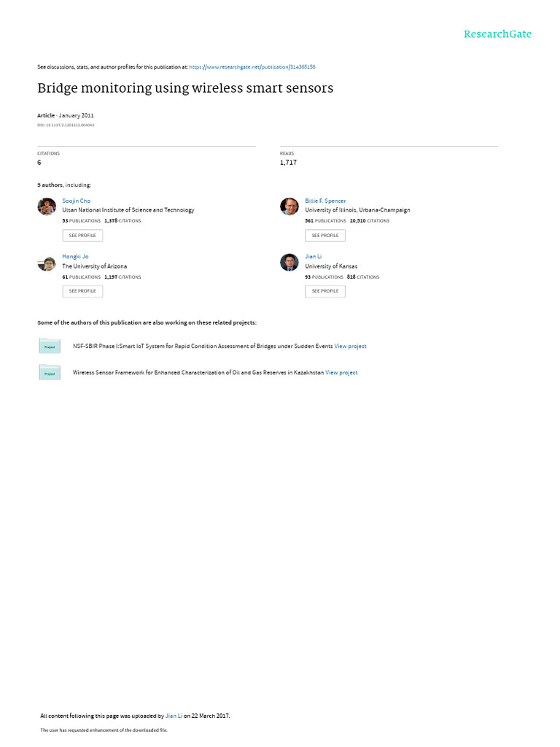This screenshot has height=747, width=560.
Task: Click See Profile under Soojin Cho
Action: point(82,236)
